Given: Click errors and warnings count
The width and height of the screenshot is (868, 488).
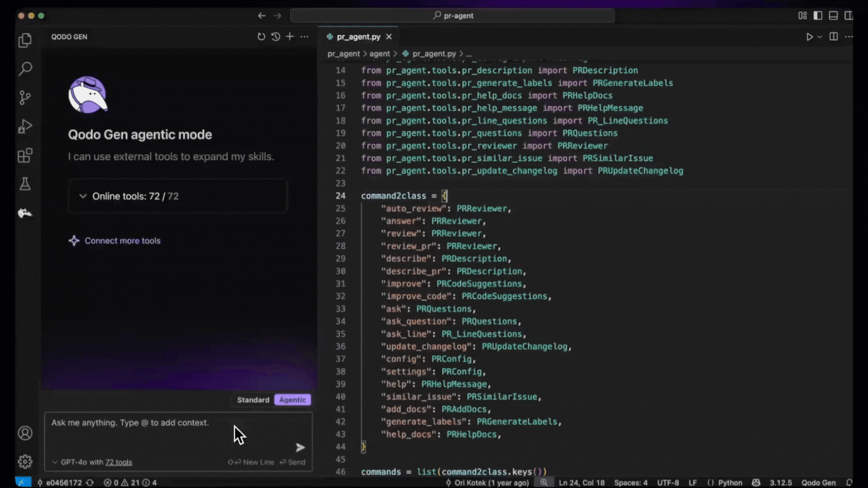Looking at the screenshot, I should (x=130, y=483).
